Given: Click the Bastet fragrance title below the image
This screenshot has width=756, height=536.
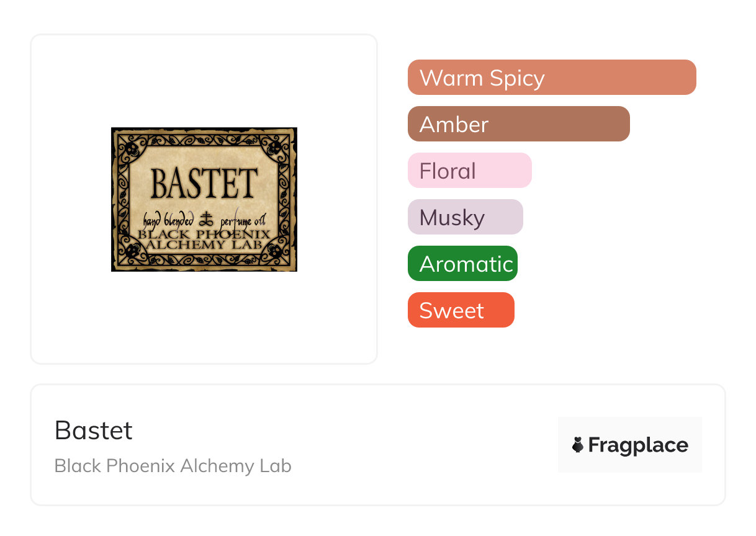Looking at the screenshot, I should tap(94, 431).
